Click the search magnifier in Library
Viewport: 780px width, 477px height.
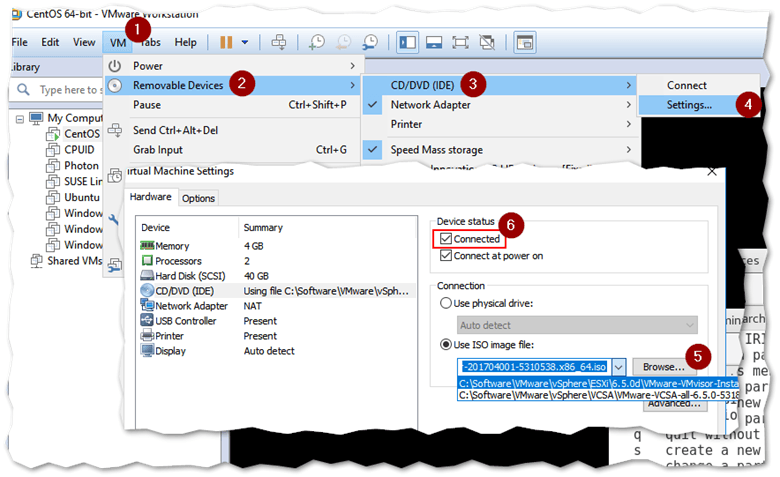pos(23,90)
